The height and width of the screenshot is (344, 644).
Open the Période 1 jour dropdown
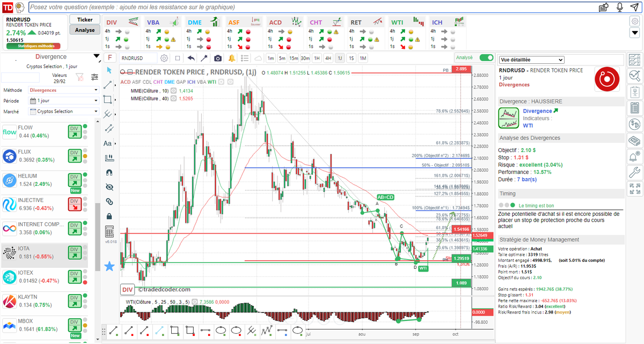pyautogui.click(x=64, y=101)
